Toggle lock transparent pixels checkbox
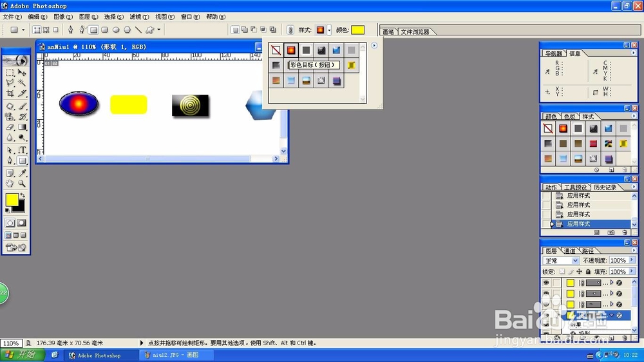 pos(562,272)
